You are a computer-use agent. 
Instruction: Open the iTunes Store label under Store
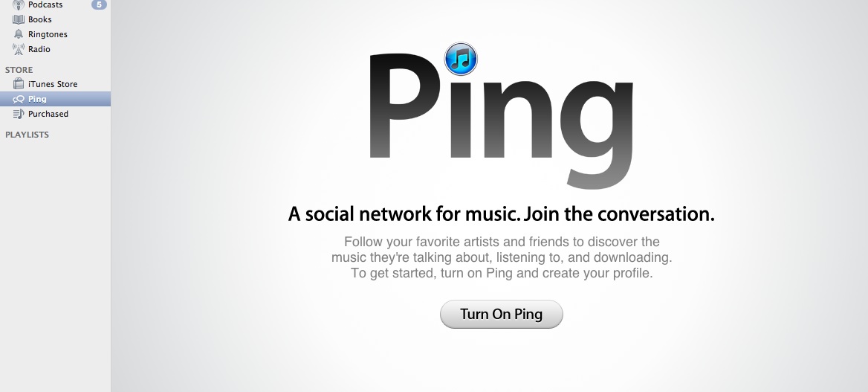pyautogui.click(x=53, y=84)
